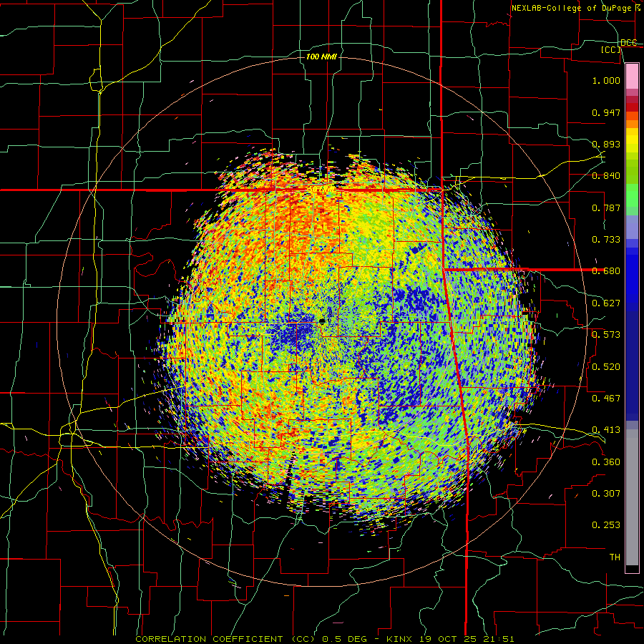Click the 0.520 scale value
644x644 pixels.
tap(606, 366)
